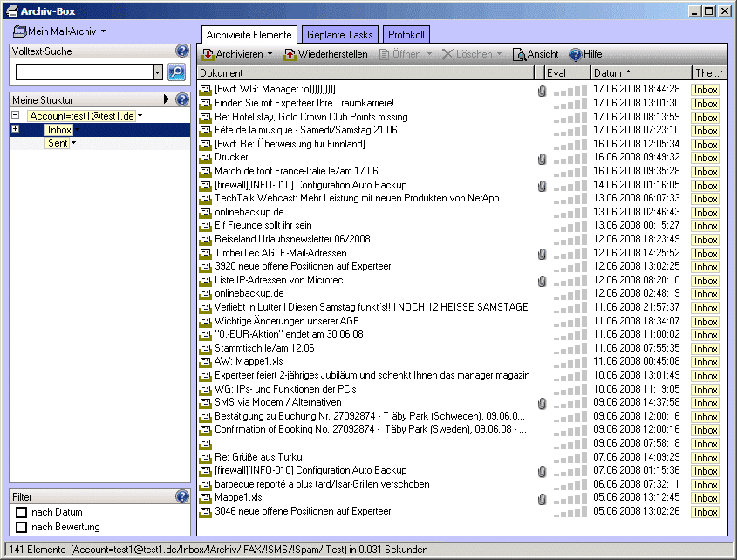Open help for Meine Struktur panel
Image resolution: width=737 pixels, height=560 pixels.
[x=182, y=99]
